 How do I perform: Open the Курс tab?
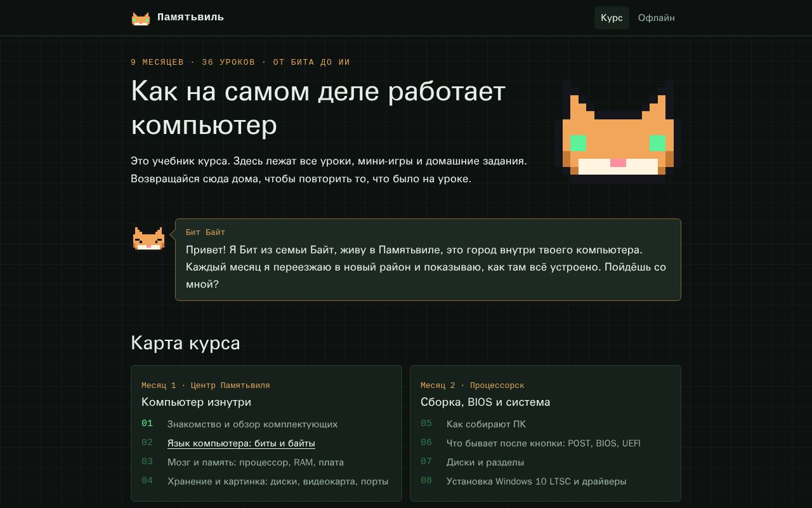pos(612,18)
